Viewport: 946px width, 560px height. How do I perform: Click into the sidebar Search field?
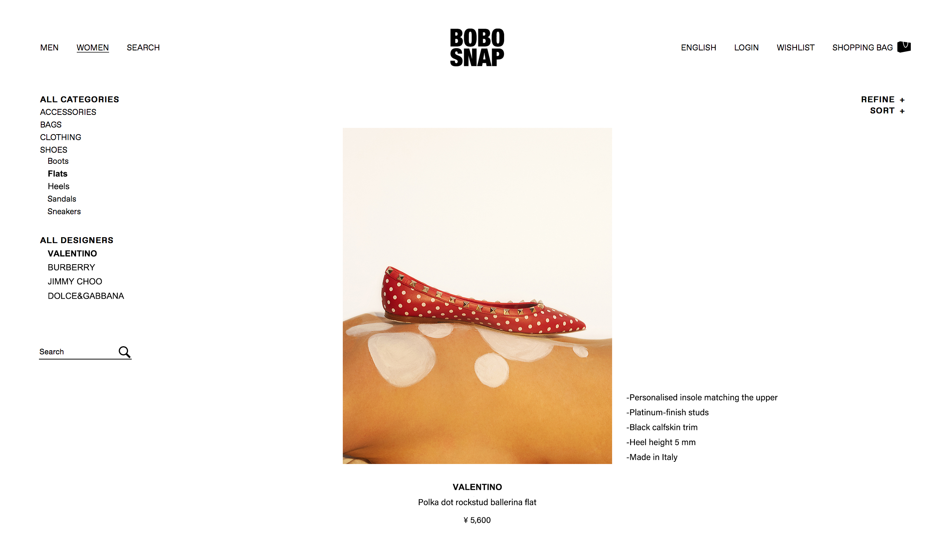78,352
